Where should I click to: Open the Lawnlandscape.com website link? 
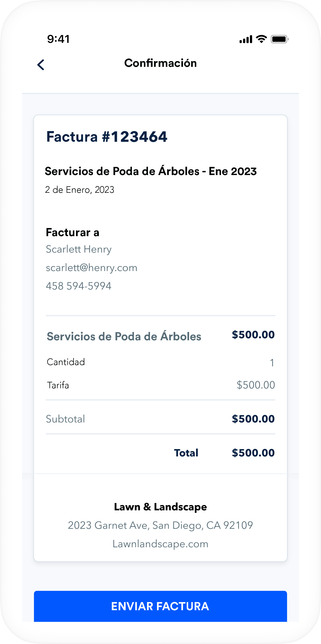(160, 544)
